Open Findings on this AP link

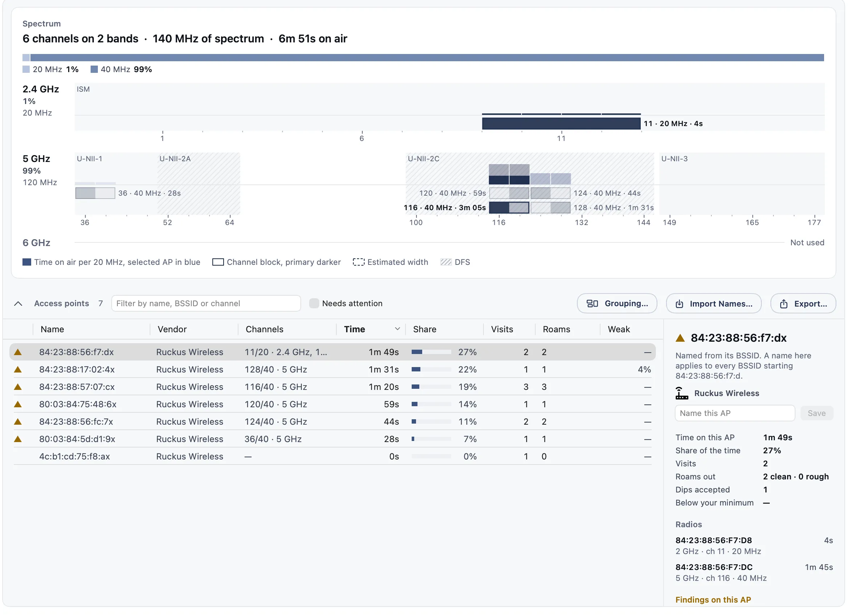point(713,600)
